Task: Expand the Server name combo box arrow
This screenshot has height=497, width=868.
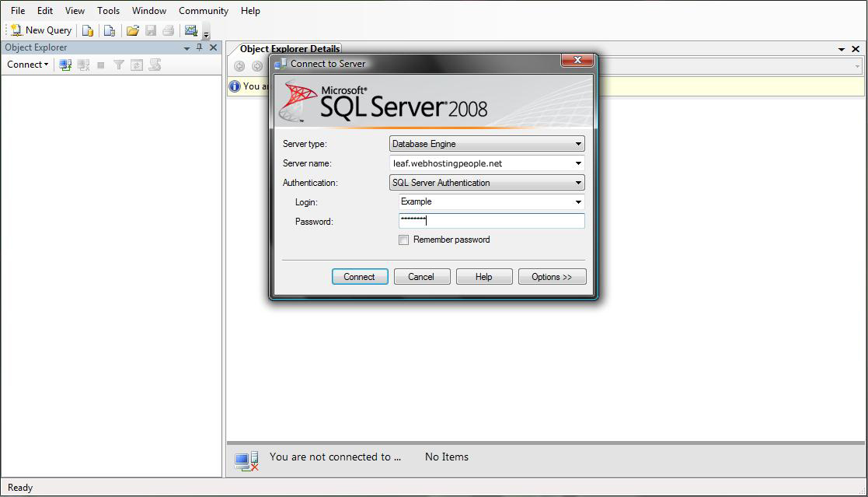Action: tap(578, 163)
